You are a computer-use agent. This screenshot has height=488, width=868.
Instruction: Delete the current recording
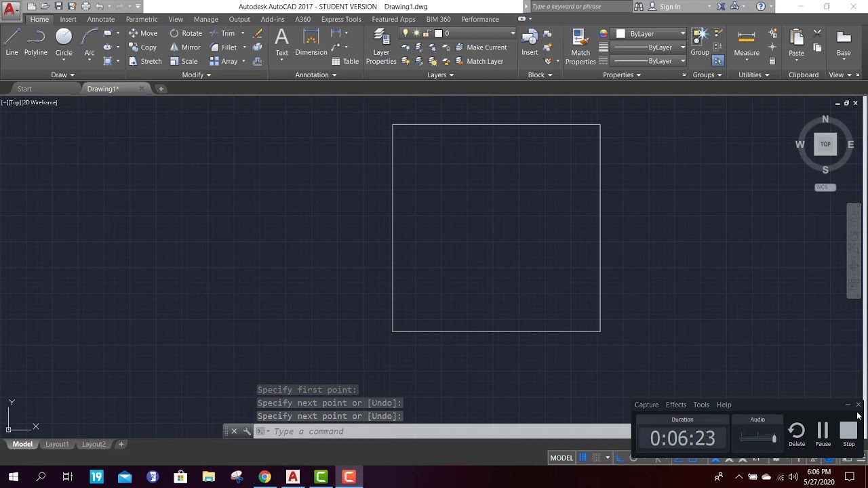[797, 434]
